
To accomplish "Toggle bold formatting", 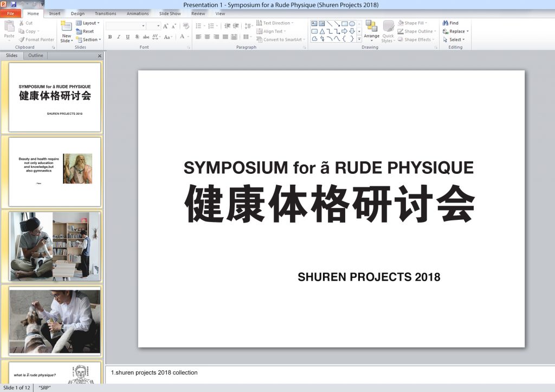I will pos(110,37).
